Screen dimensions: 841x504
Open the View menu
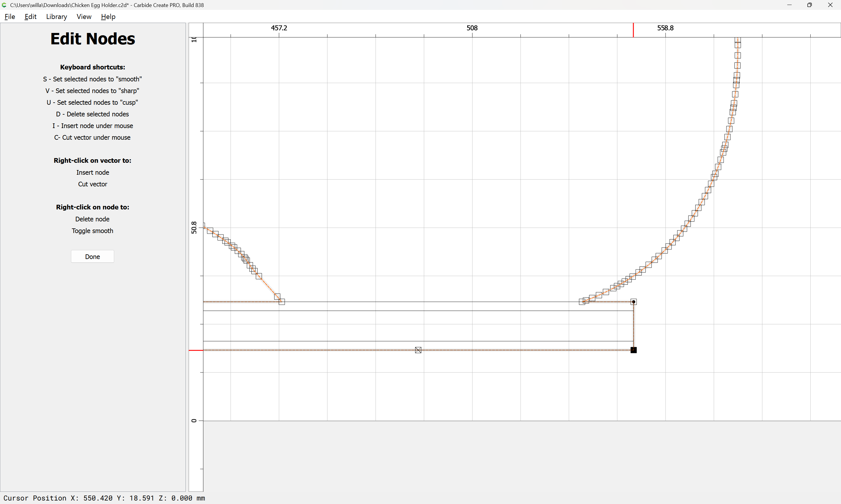(84, 17)
